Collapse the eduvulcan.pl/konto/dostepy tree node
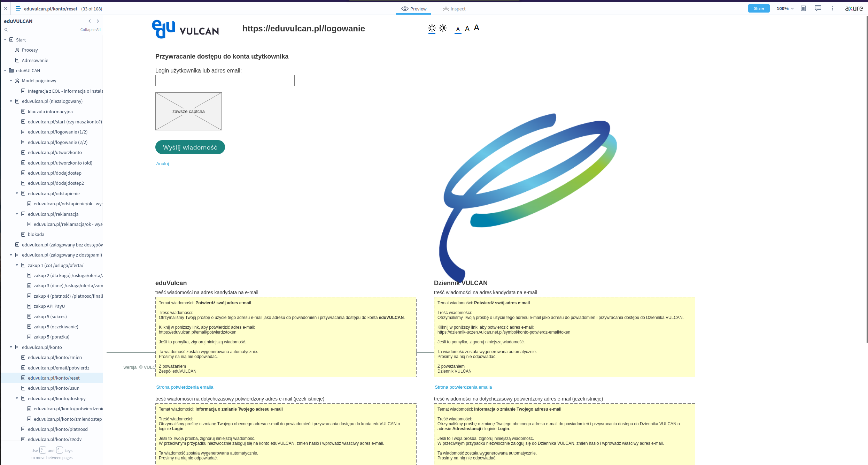Screen dimensions: 868x465 point(17,398)
